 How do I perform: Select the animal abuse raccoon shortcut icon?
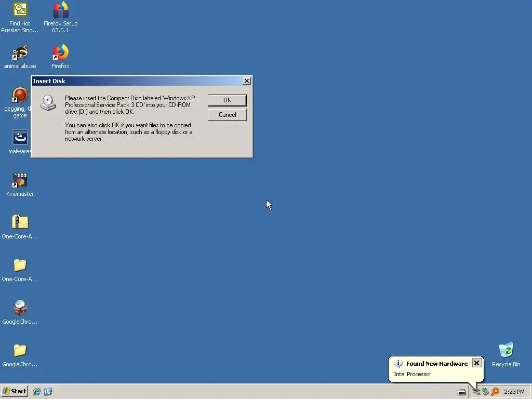(20, 52)
